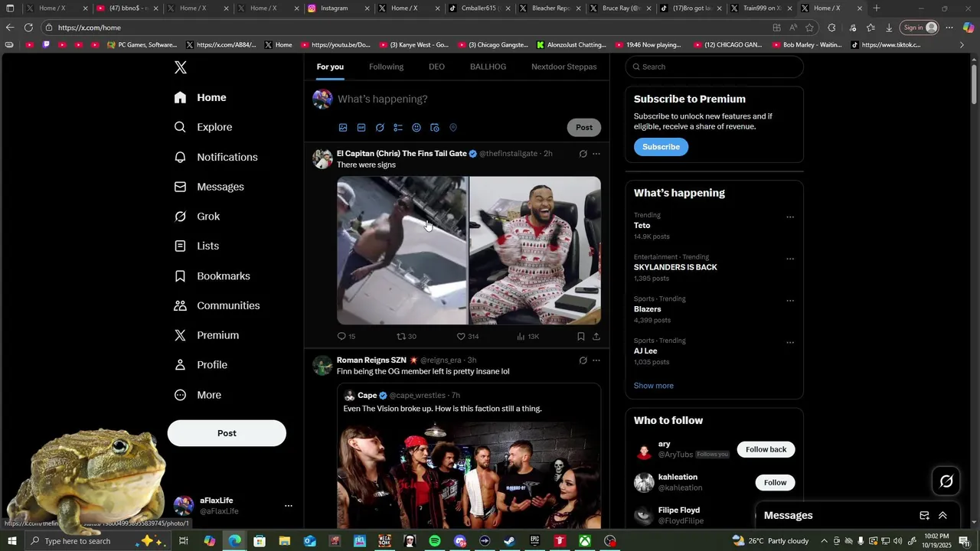
Task: Switch to Nextdoor Steppas tab
Action: 564,67
